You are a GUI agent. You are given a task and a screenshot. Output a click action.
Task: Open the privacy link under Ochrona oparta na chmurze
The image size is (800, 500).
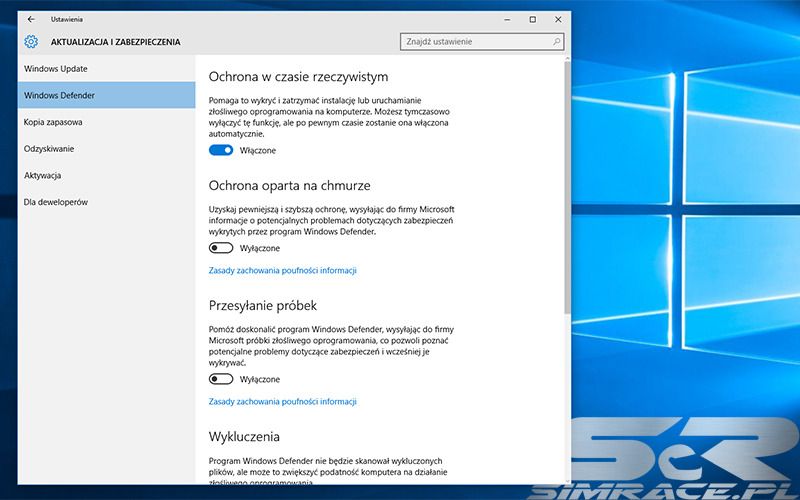(282, 270)
